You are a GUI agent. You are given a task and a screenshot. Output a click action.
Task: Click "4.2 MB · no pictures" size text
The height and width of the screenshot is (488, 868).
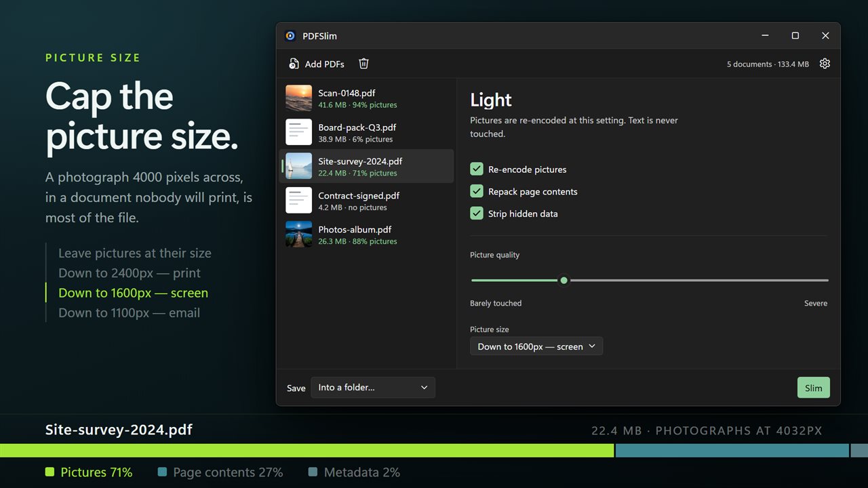click(353, 207)
